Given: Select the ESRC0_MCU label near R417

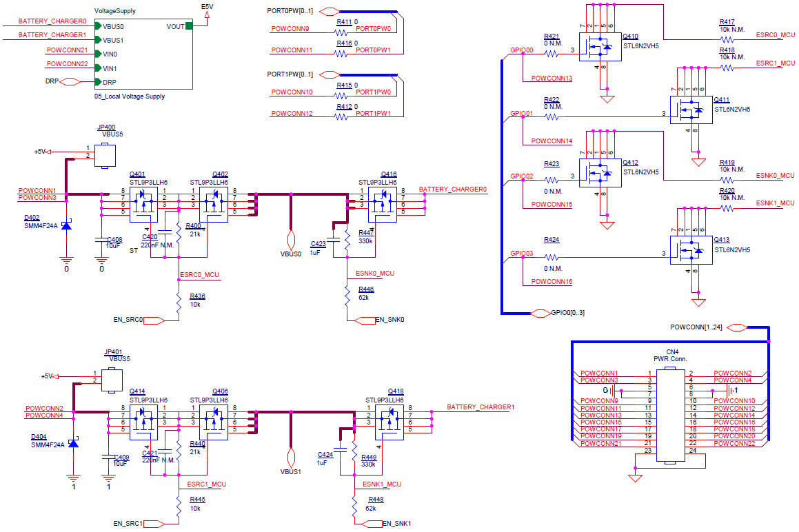Looking at the screenshot, I should point(776,34).
